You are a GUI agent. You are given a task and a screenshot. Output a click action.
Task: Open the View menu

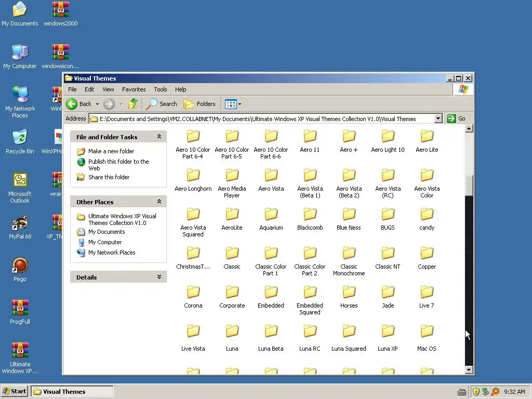point(108,89)
